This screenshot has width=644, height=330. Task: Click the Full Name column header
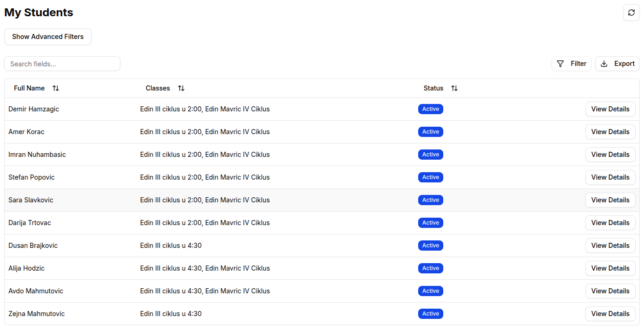click(x=29, y=88)
